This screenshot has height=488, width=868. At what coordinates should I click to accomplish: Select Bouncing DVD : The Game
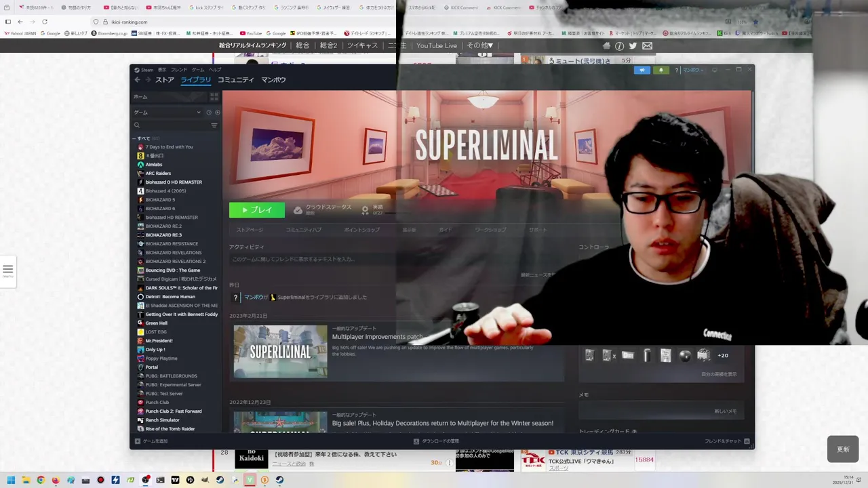[x=173, y=270]
